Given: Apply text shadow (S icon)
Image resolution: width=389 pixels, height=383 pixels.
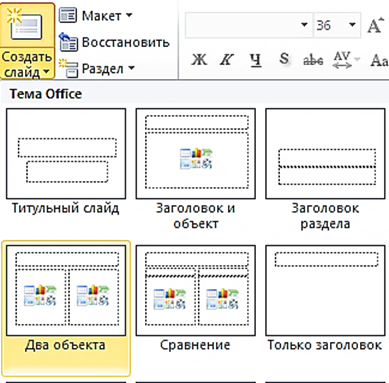Looking at the screenshot, I should click(284, 59).
